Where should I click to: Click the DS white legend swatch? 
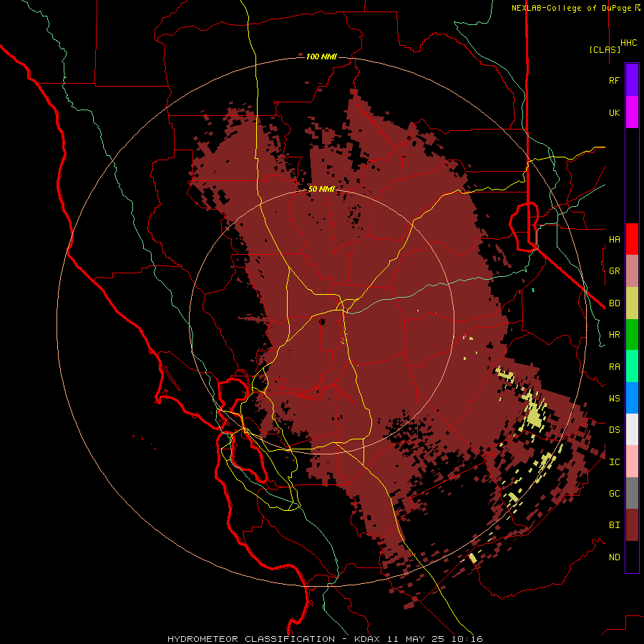coord(632,429)
